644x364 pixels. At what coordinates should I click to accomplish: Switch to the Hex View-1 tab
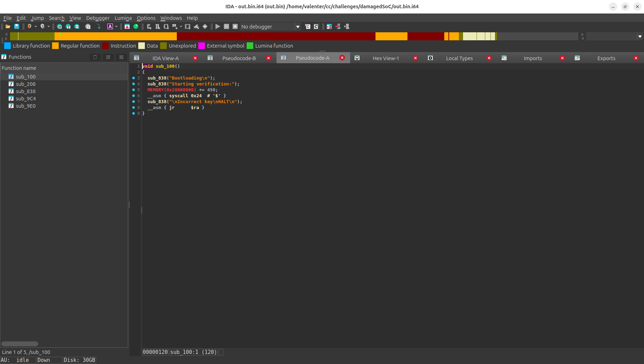386,58
